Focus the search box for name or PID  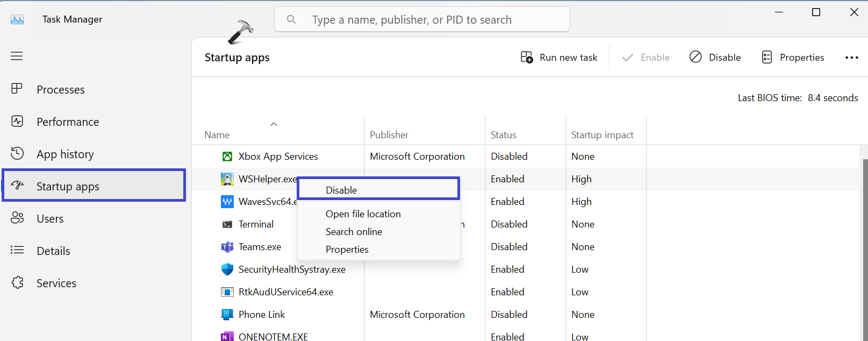(x=422, y=20)
